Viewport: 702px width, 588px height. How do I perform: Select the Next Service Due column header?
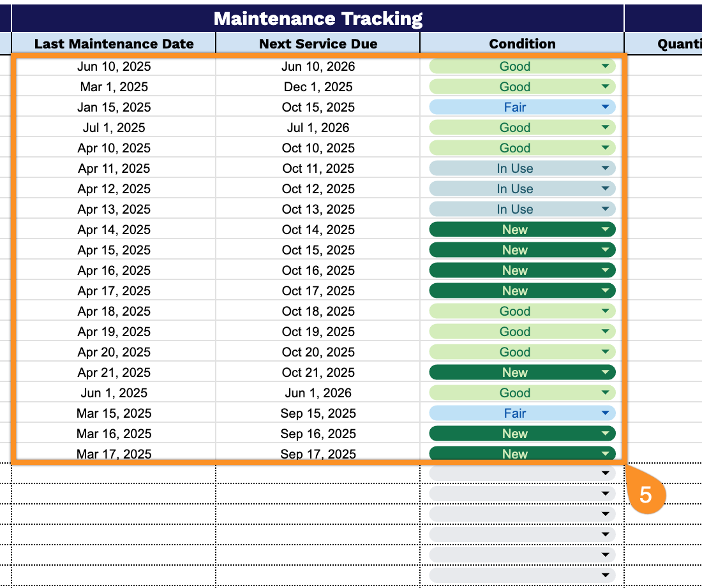pos(318,43)
